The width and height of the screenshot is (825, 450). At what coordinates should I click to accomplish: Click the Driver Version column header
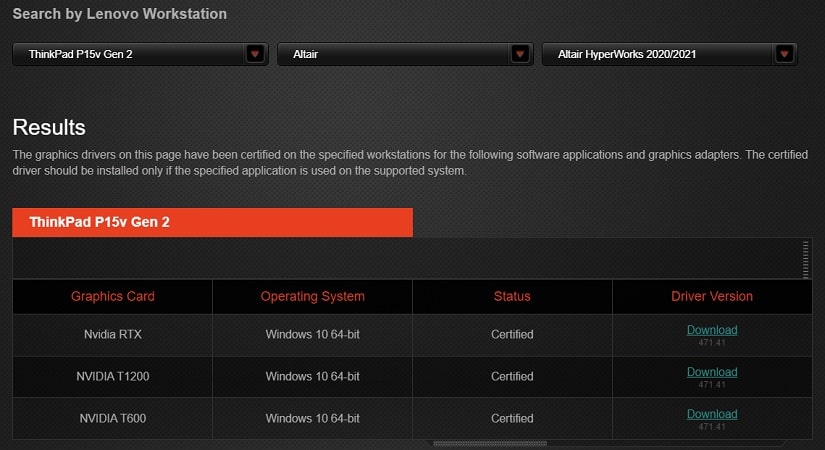pos(712,296)
